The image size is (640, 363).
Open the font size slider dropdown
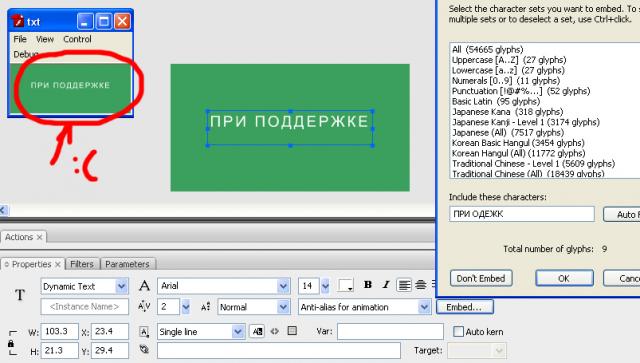(x=325, y=286)
